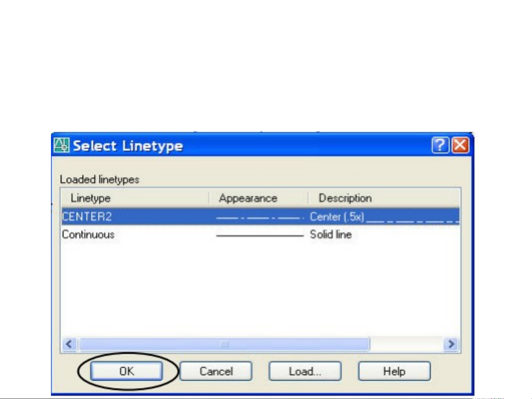Click the Continuous solid line preview
This screenshot has width=532, height=399.
(259, 235)
